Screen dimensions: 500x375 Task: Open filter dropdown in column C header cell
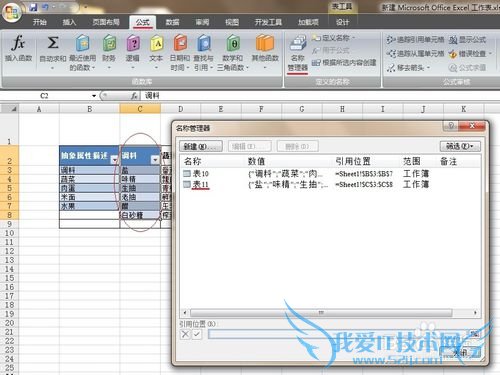point(155,160)
